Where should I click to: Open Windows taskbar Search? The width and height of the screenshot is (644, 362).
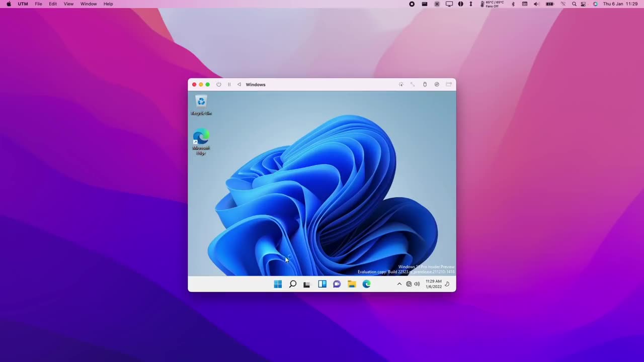pyautogui.click(x=293, y=284)
